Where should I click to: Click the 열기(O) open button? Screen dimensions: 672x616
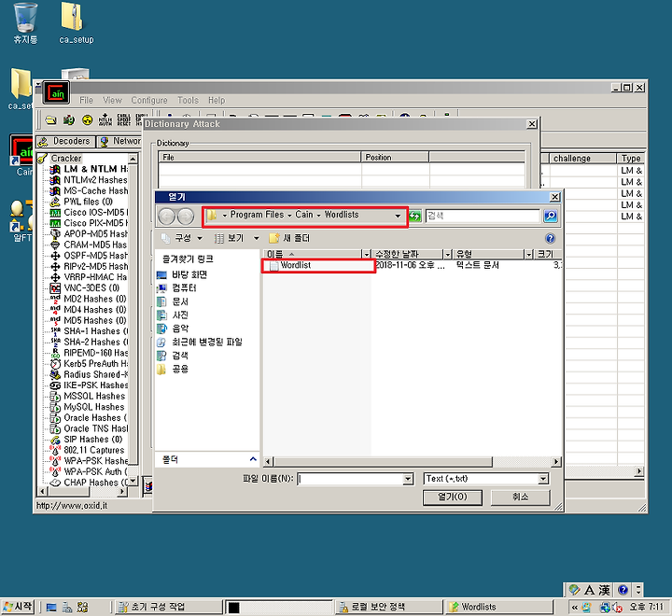click(x=453, y=497)
